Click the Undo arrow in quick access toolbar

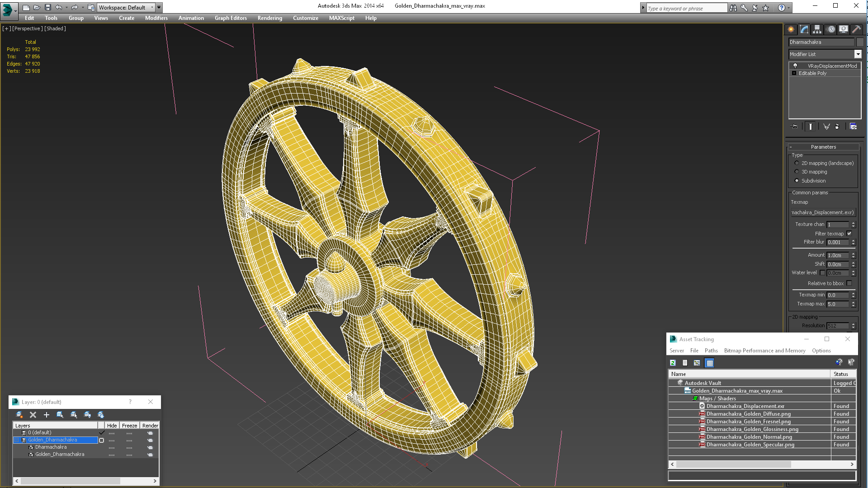coord(59,7)
